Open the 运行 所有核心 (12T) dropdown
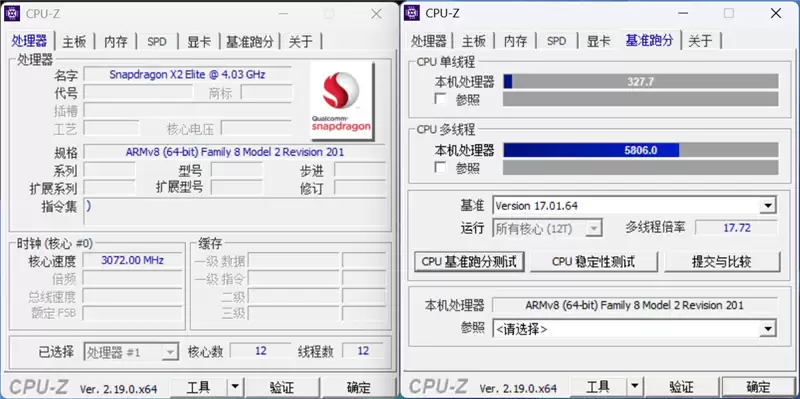This screenshot has height=399, width=800. (594, 229)
